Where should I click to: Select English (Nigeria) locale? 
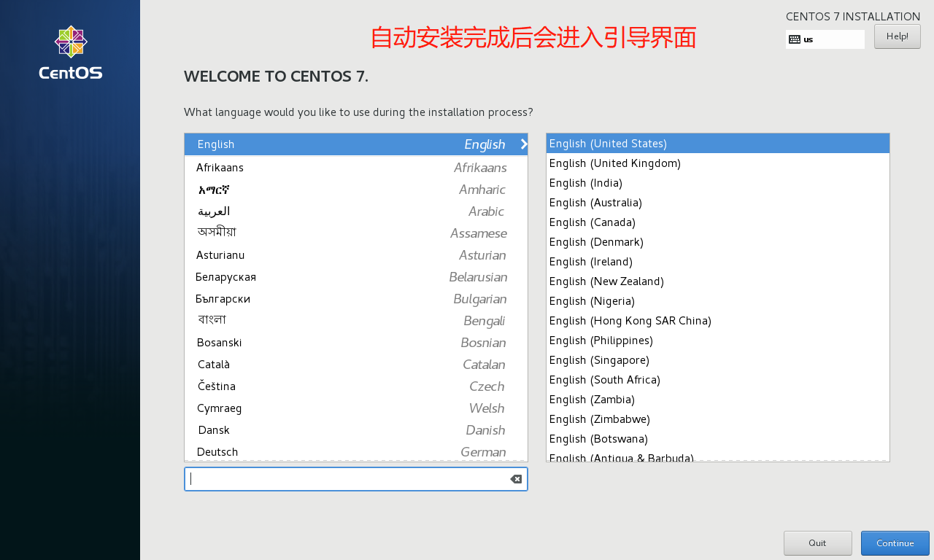click(718, 301)
